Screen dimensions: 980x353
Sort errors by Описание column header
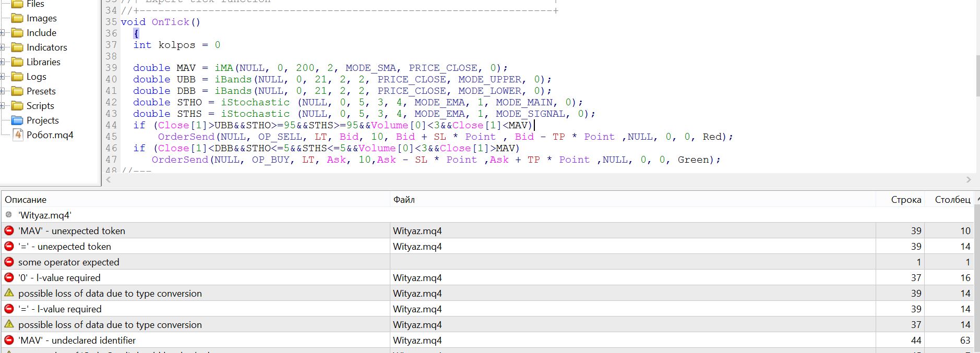pyautogui.click(x=195, y=200)
